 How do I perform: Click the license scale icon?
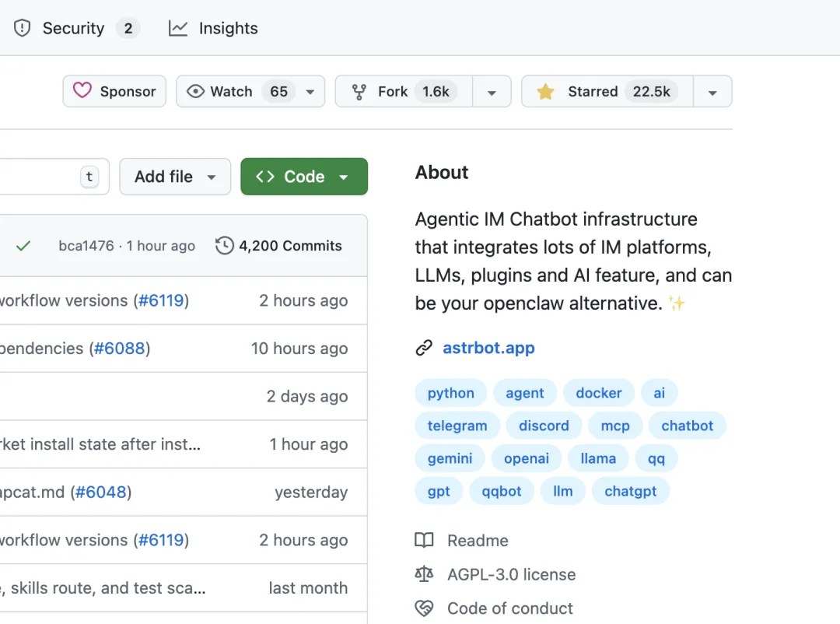424,574
